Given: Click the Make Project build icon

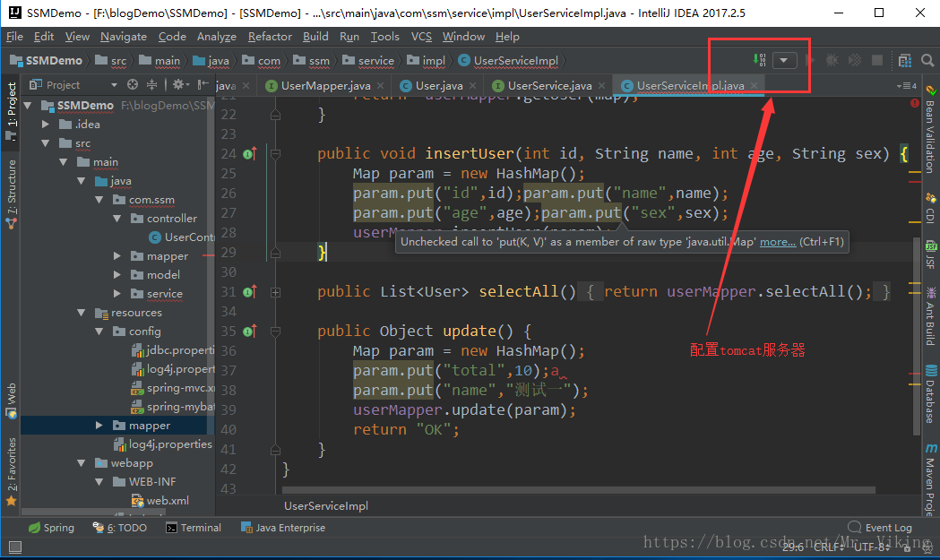Looking at the screenshot, I should [x=759, y=60].
